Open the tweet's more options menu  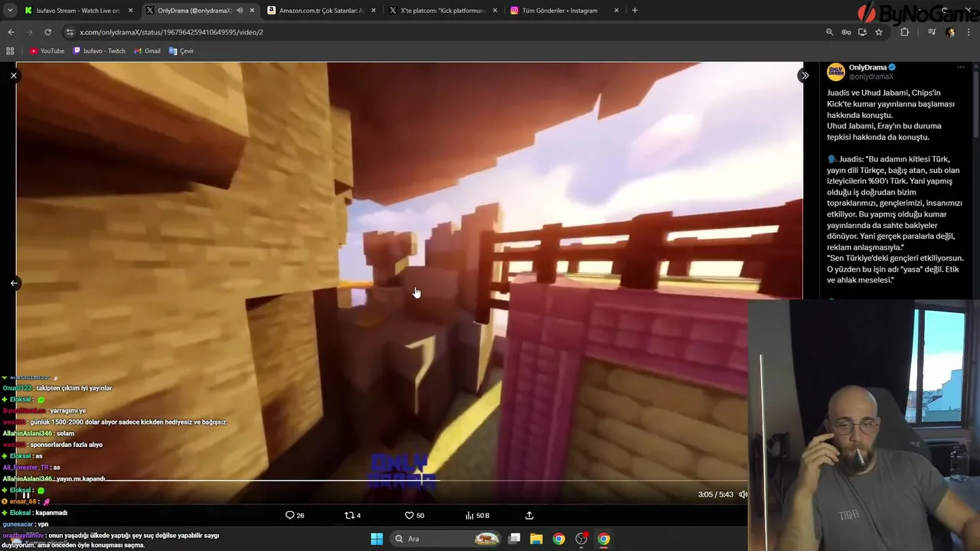961,67
